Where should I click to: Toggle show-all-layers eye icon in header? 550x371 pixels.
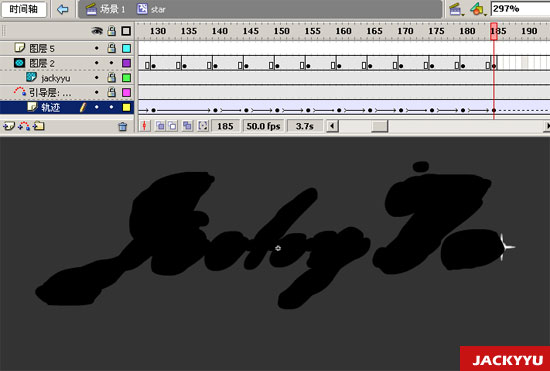[x=97, y=31]
